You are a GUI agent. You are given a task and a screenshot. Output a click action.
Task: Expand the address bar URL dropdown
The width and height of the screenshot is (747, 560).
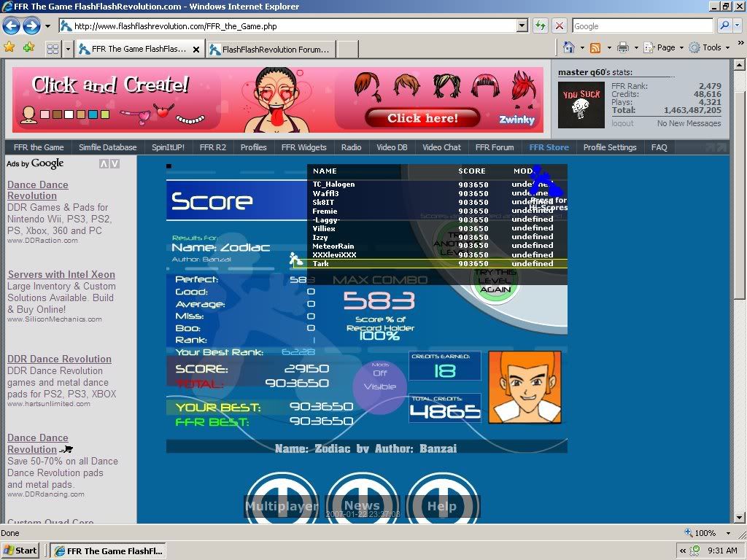pyautogui.click(x=522, y=26)
